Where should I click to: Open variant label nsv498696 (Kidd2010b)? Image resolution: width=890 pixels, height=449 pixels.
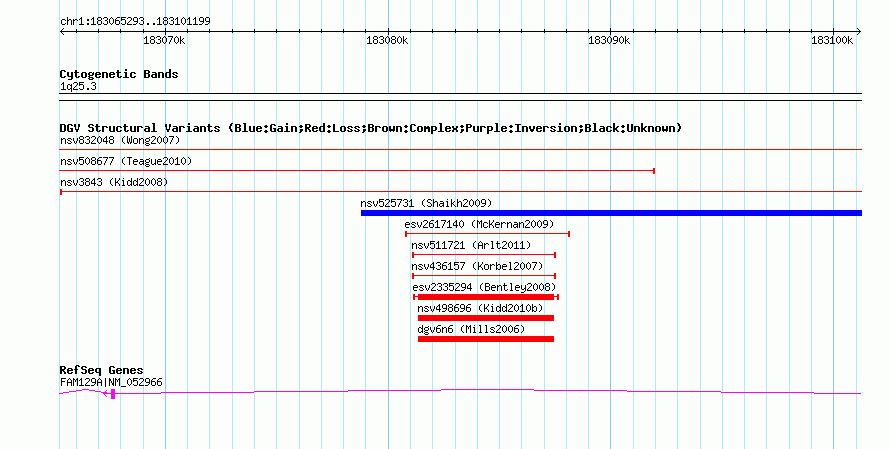coord(480,308)
